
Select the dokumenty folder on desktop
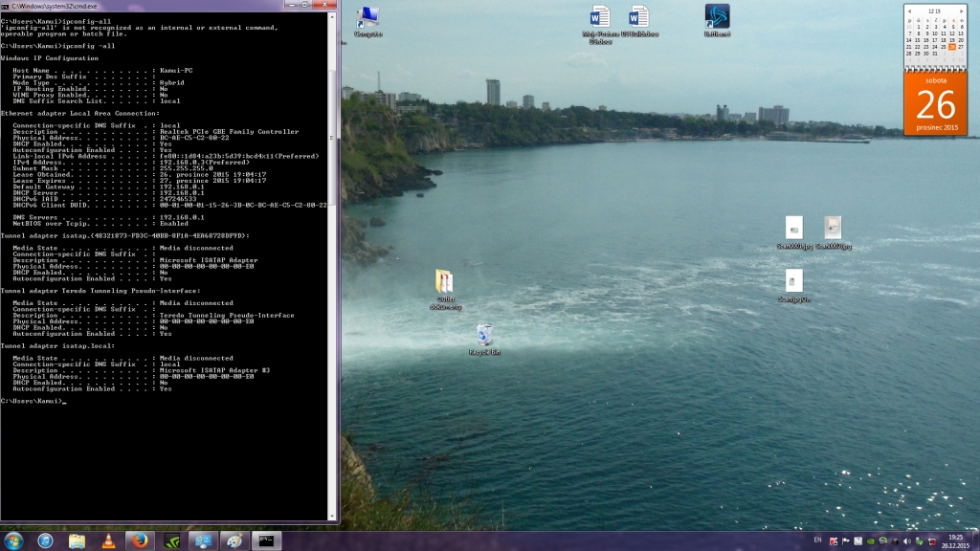point(445,283)
